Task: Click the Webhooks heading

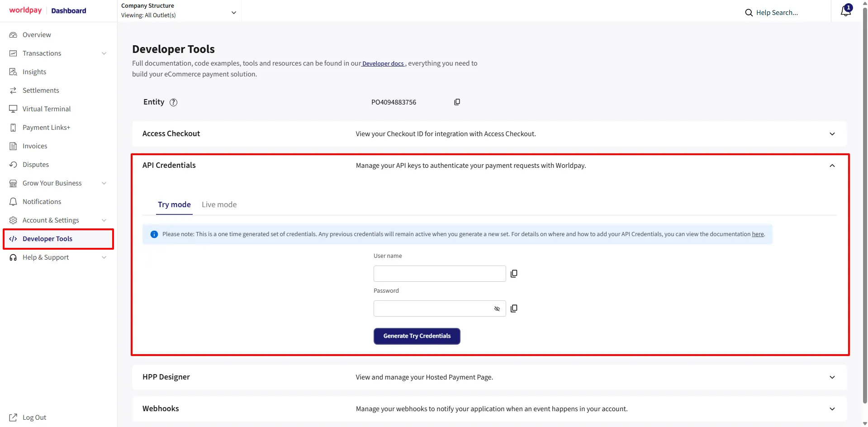Action: (x=161, y=409)
